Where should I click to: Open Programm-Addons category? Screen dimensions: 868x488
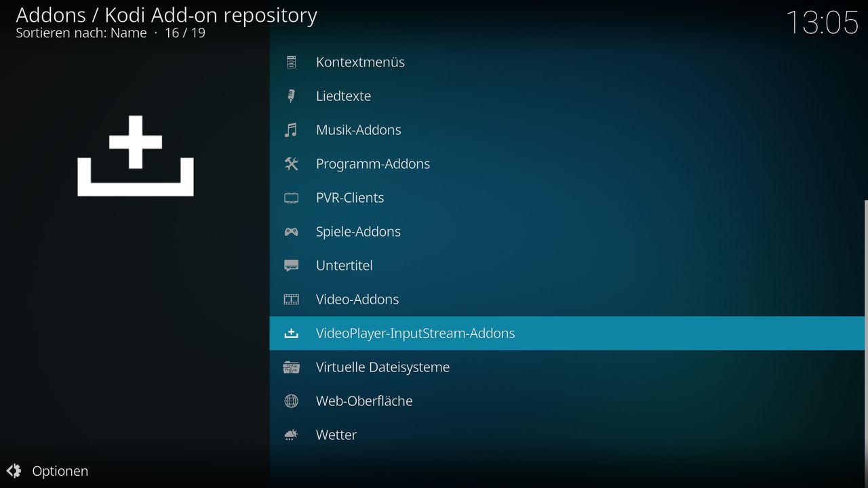click(x=568, y=164)
